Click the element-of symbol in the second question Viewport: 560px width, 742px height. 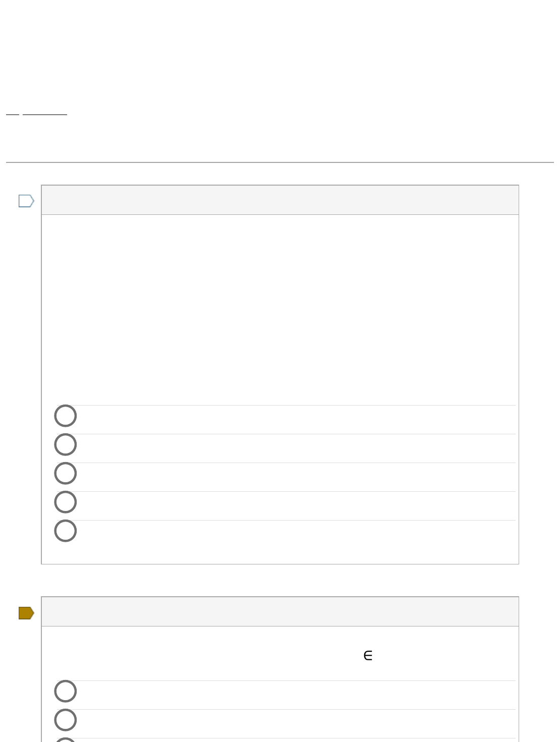click(x=368, y=656)
